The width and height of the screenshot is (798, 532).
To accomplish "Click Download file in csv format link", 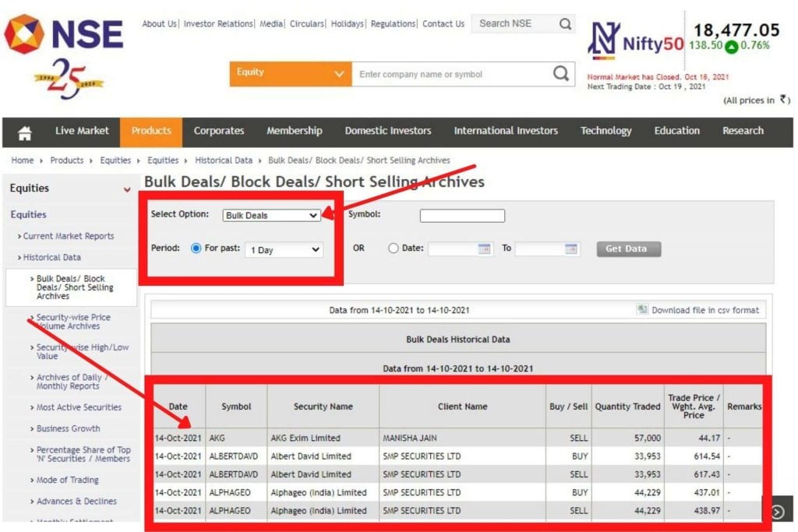I will 704,310.
